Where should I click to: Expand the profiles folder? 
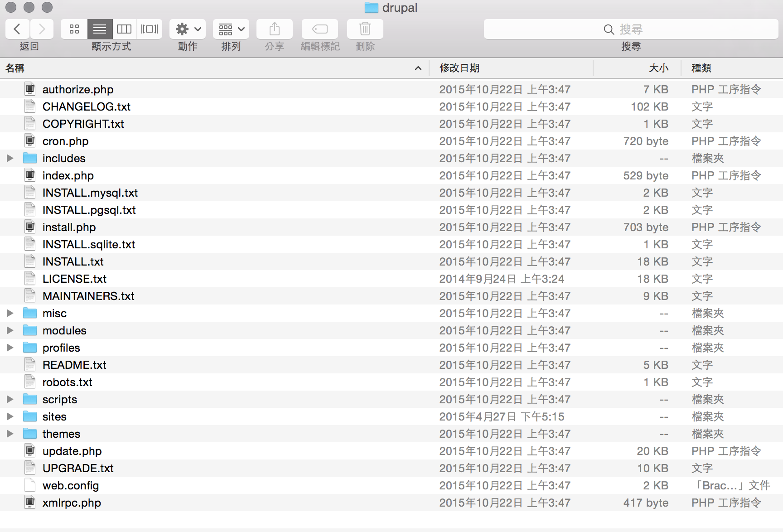pyautogui.click(x=10, y=348)
